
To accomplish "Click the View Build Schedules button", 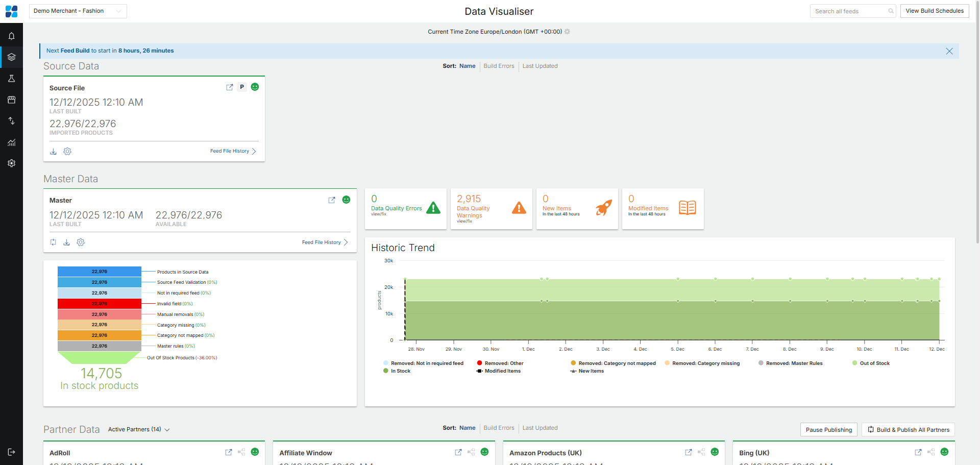I will pyautogui.click(x=934, y=11).
